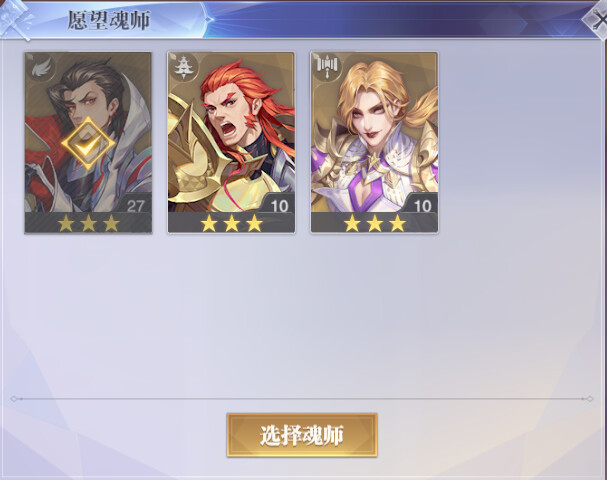Screen dimensions: 607x480
Task: Close the 愿望魂师 dialog with the X
Action: click(x=597, y=20)
